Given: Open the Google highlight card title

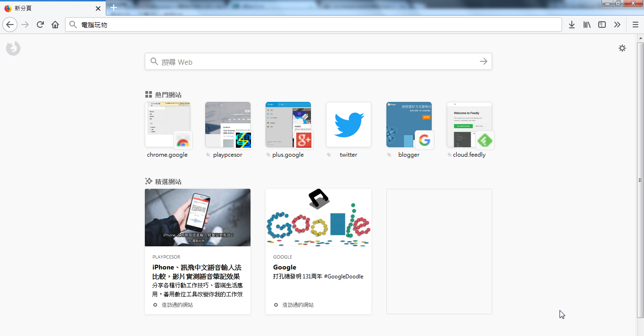Looking at the screenshot, I should pyautogui.click(x=284, y=267).
